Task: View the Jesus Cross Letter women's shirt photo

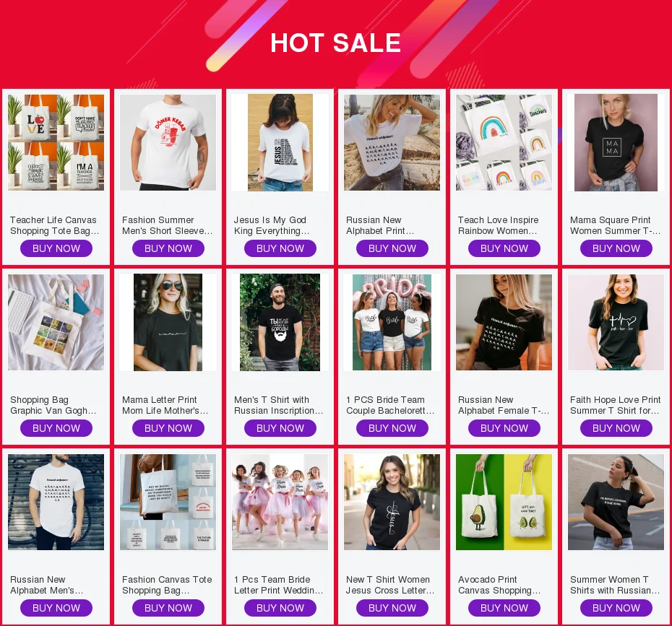Action: tap(392, 503)
